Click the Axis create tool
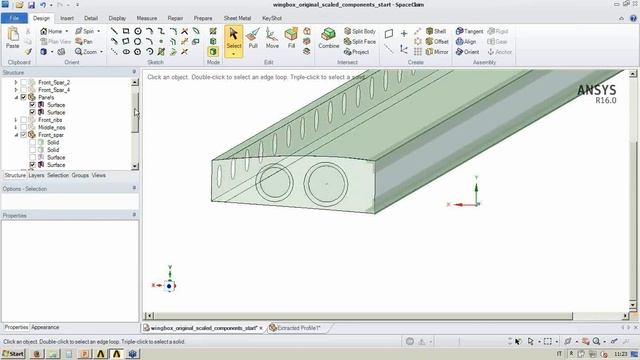The image size is (640, 360). tap(388, 49)
